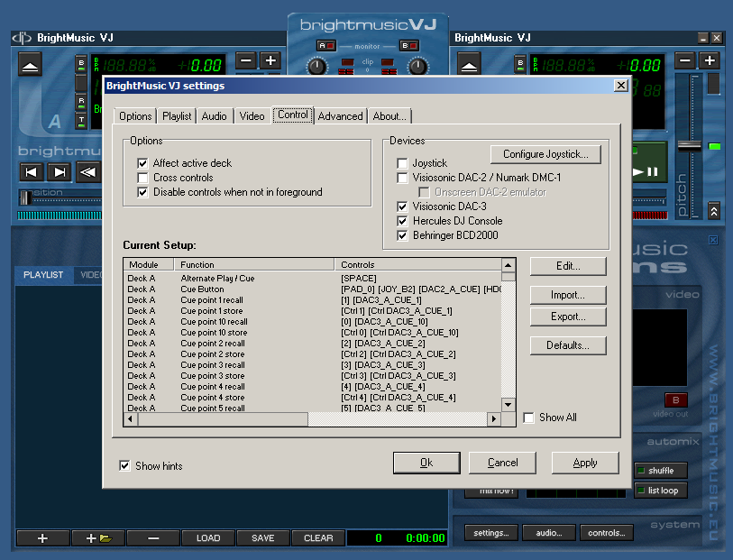This screenshot has height=560, width=733.
Task: Select the PLAYLIST tab in main window
Action: pos(43,275)
